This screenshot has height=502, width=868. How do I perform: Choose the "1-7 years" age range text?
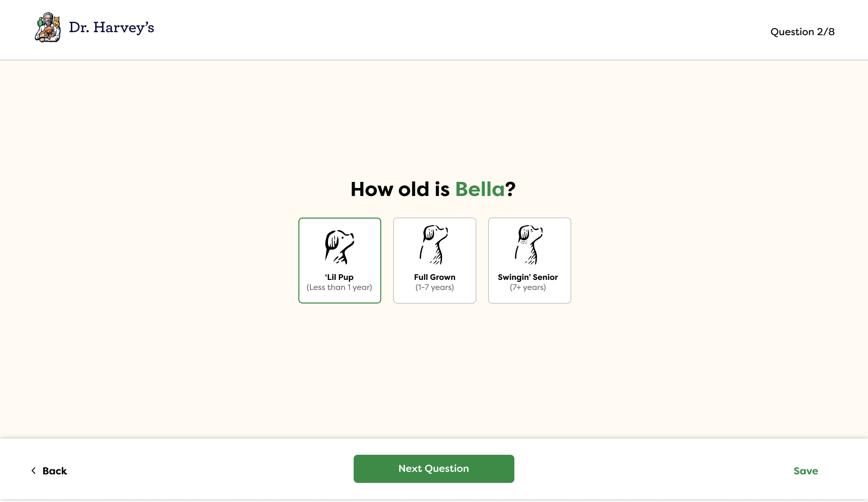click(435, 287)
